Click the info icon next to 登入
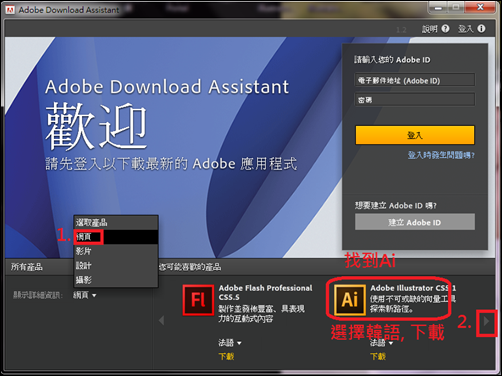This screenshot has width=502, height=376. 481,29
